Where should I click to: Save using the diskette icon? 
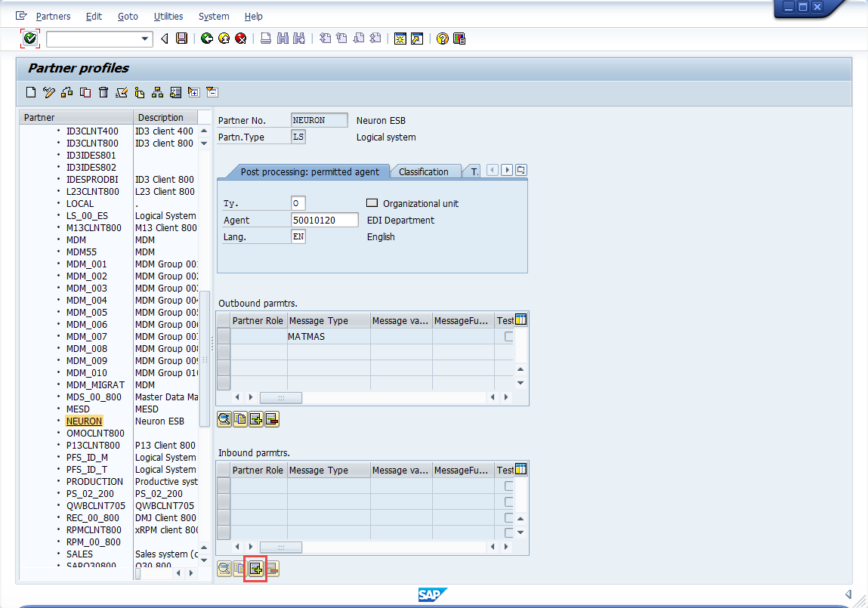181,39
